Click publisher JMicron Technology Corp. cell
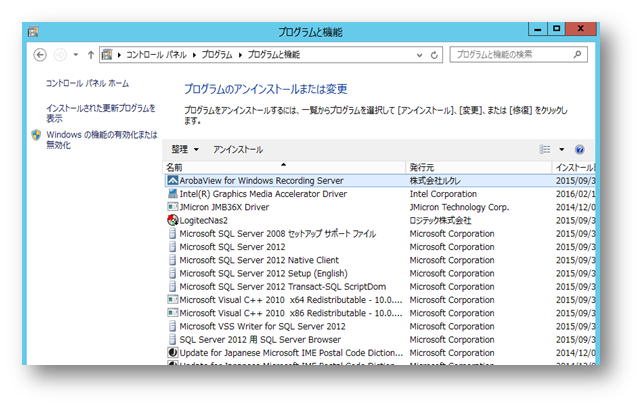 [x=459, y=207]
